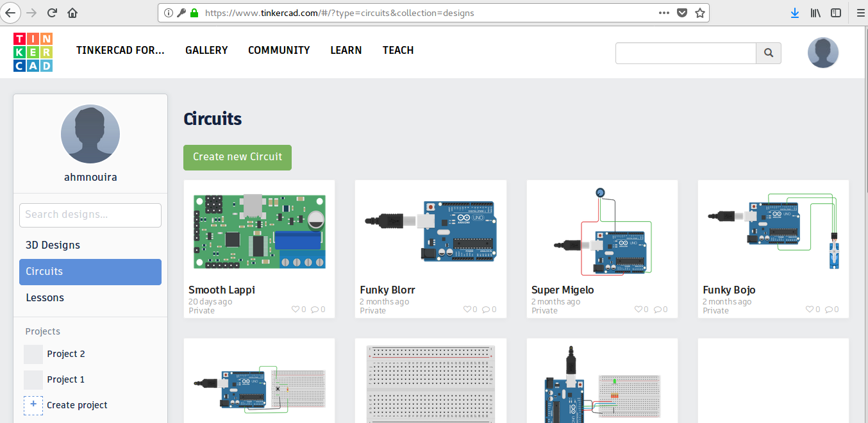Click the plus icon next to Create project
This screenshot has height=423, width=868.
click(x=33, y=405)
